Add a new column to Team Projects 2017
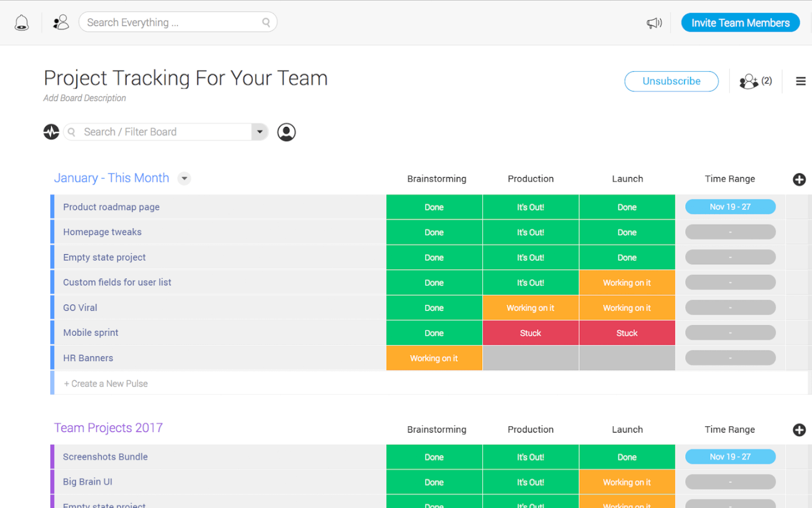812x508 pixels. [799, 430]
